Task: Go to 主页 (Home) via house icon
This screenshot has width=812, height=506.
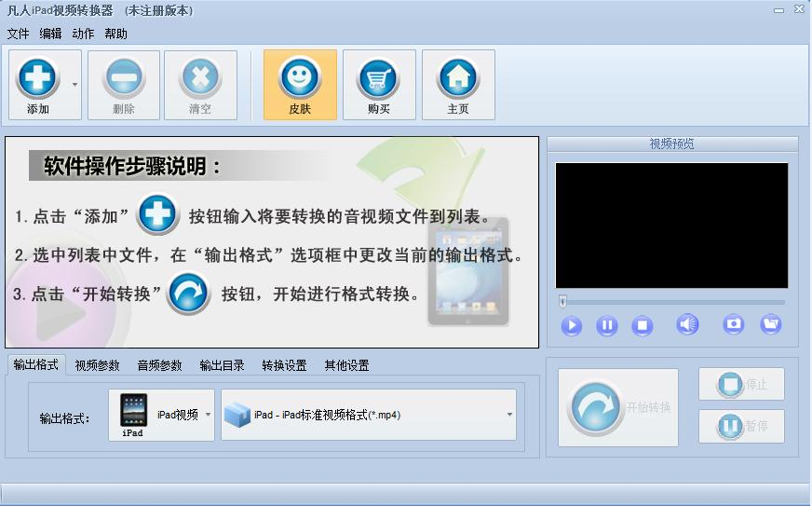Action: 458,85
